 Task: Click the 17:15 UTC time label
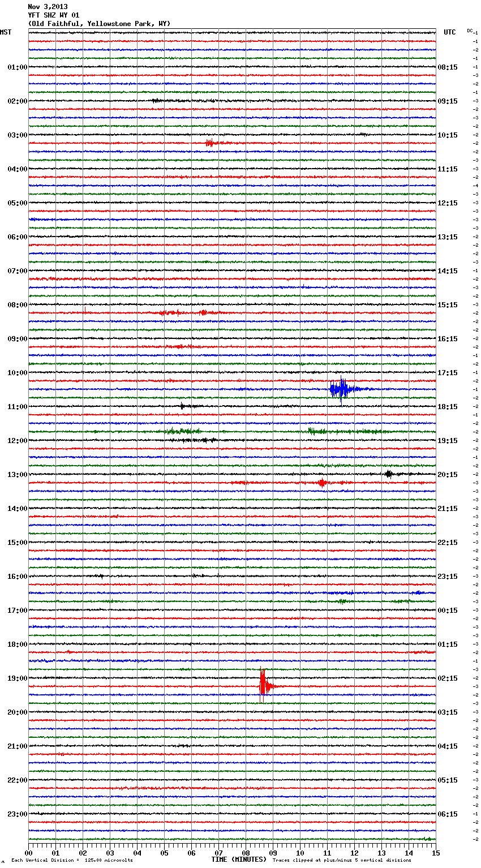coord(448,373)
